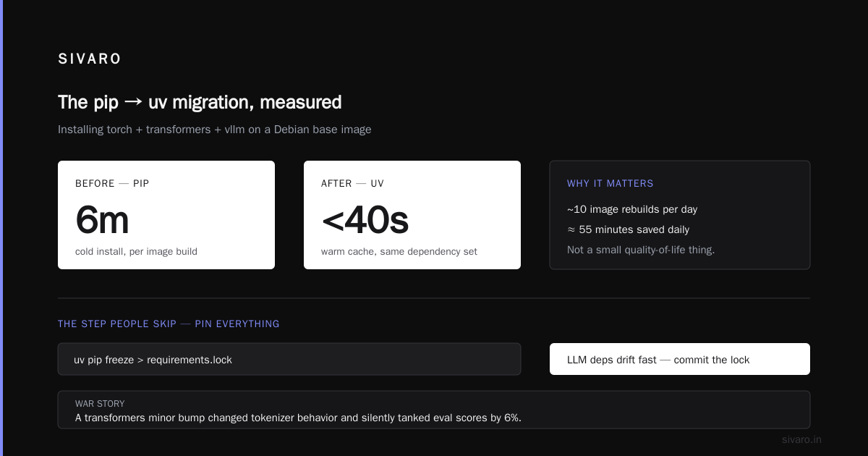868x456 pixels.
Task: Select the pip → uv migration headline
Action: 200,102
